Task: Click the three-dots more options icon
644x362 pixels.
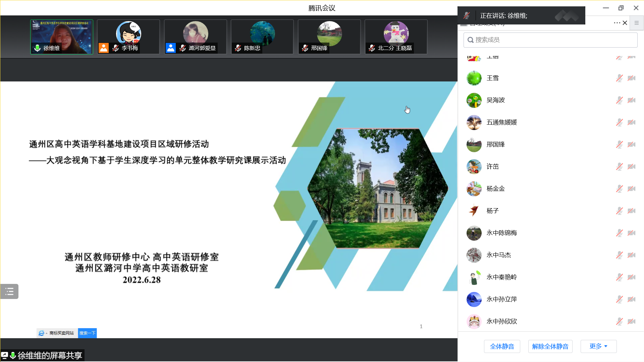Action: 617,23
